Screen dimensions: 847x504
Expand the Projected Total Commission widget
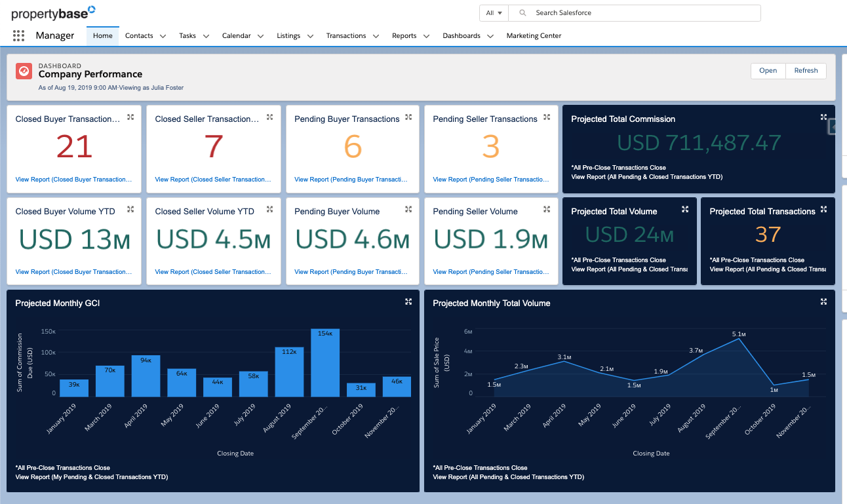coord(823,117)
